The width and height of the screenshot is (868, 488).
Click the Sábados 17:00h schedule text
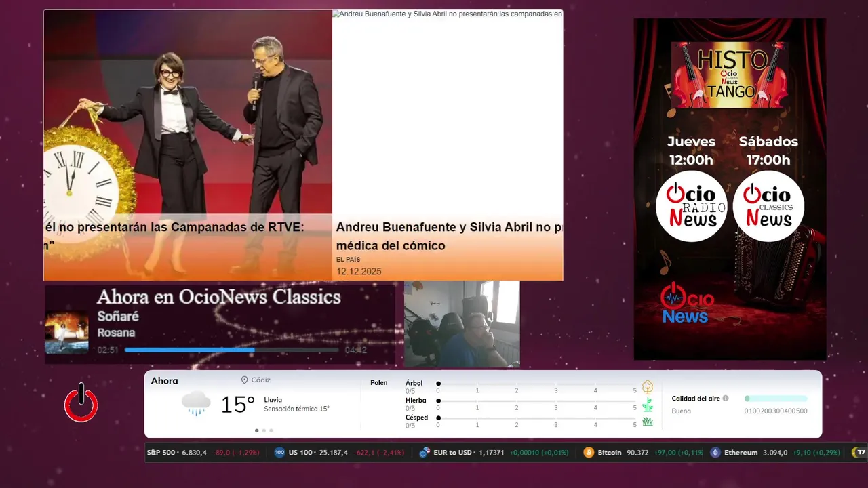[x=768, y=150]
